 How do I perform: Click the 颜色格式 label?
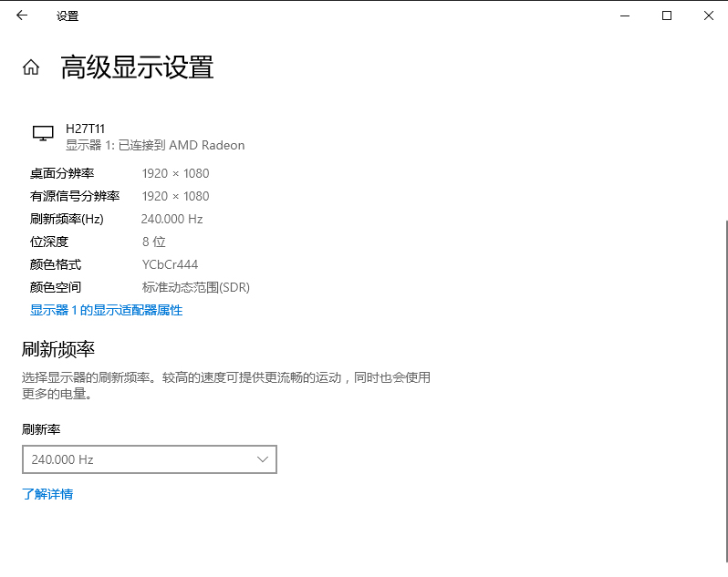pyautogui.click(x=56, y=264)
